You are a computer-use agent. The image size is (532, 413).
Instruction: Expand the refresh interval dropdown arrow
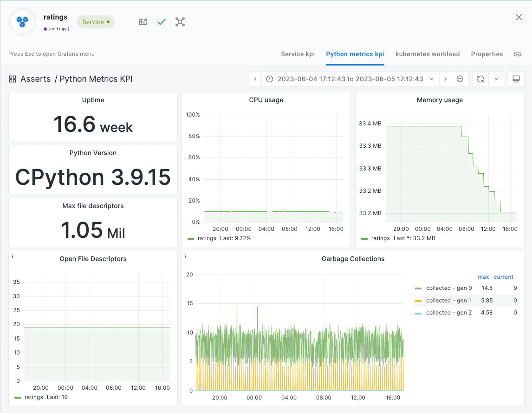(x=496, y=79)
